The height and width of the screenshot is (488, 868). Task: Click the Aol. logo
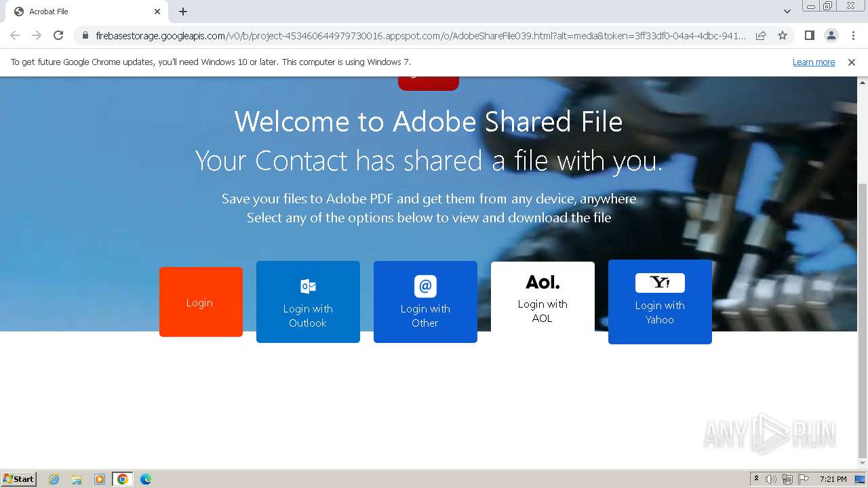coord(542,282)
